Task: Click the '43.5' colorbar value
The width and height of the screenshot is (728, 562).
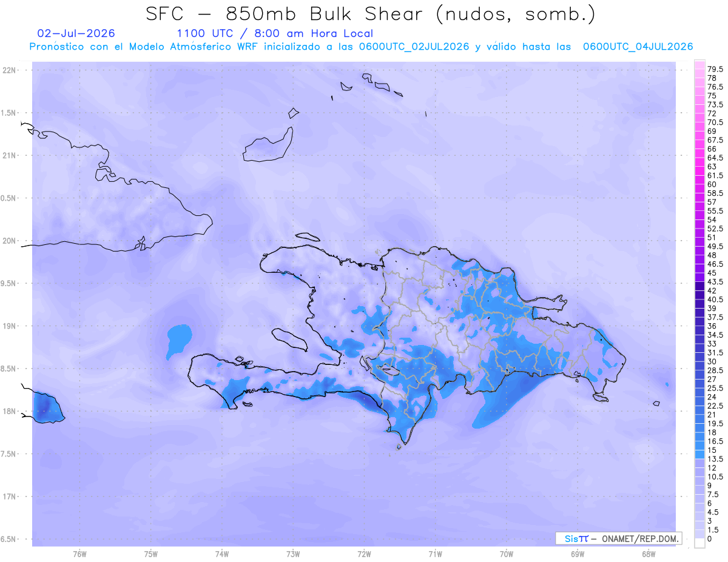Action: pyautogui.click(x=716, y=282)
